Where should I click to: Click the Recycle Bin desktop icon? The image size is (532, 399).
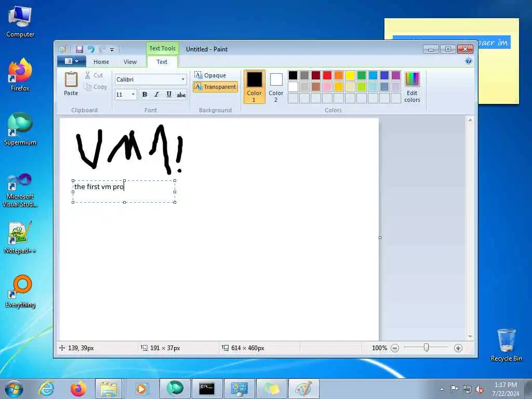pyautogui.click(x=506, y=345)
